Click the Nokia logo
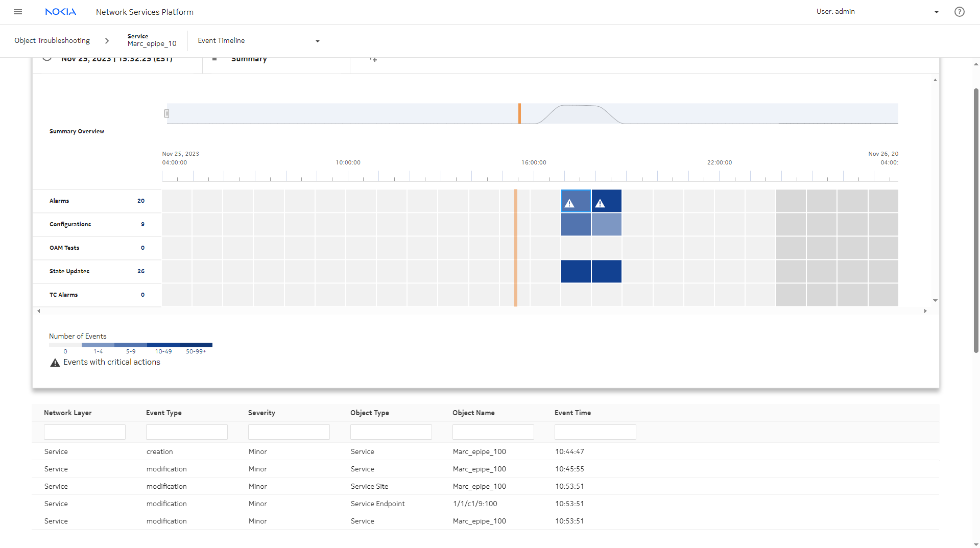This screenshot has width=980, height=548. coord(60,12)
